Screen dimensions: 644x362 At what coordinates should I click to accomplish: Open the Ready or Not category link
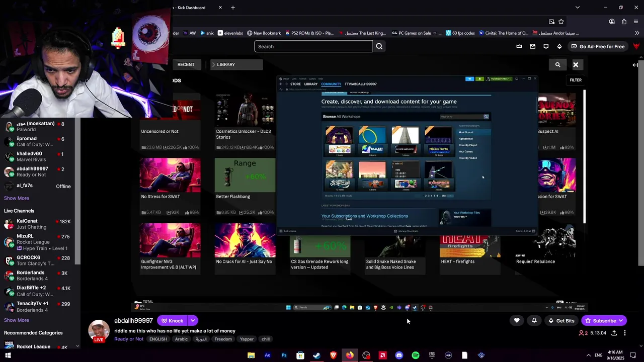(129, 339)
